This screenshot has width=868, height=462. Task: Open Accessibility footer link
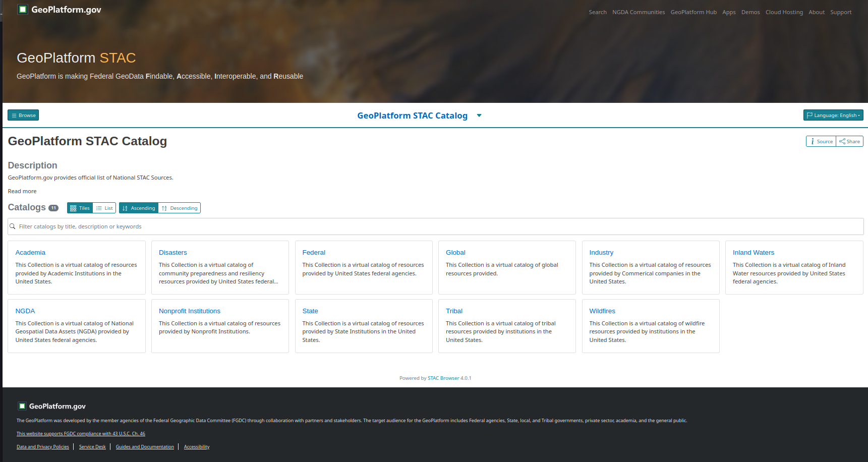point(197,447)
